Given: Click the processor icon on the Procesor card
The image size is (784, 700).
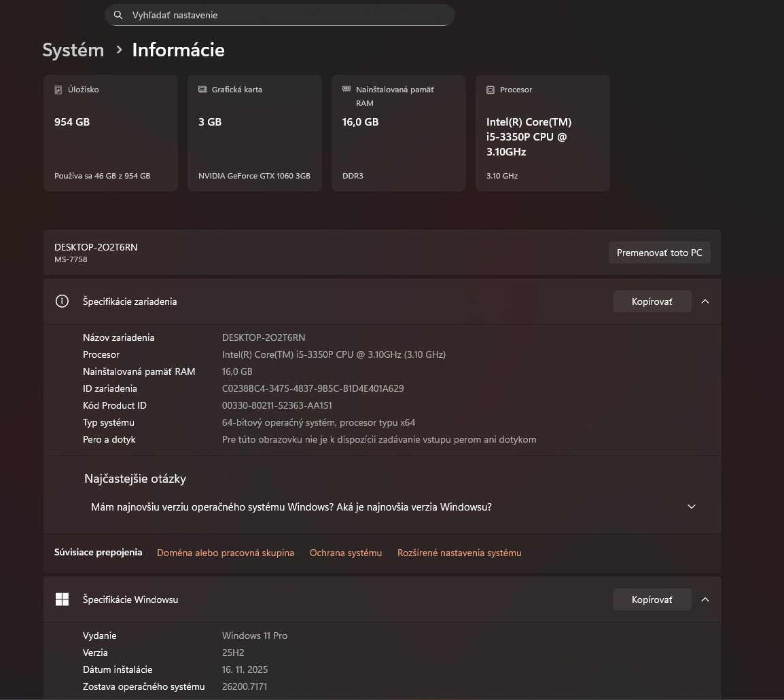Looking at the screenshot, I should click(x=490, y=89).
